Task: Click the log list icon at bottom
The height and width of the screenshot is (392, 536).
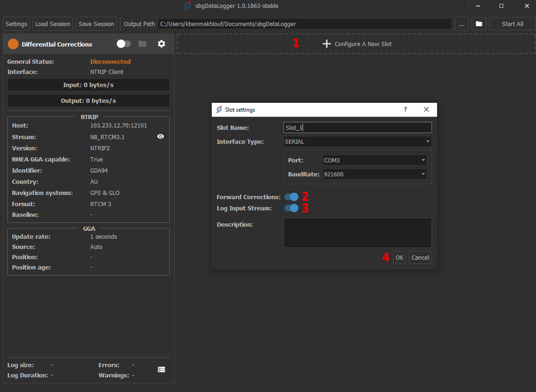Action: point(162,370)
